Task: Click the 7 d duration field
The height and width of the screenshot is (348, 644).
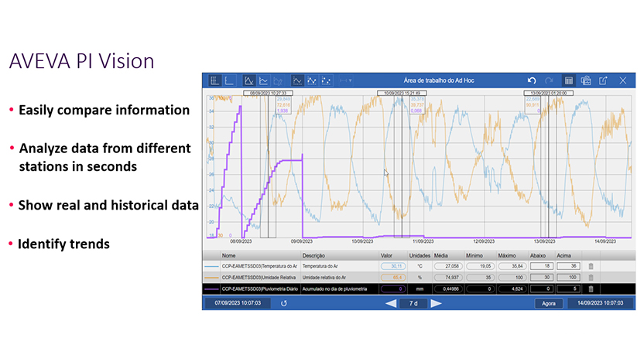Action: pyautogui.click(x=413, y=303)
